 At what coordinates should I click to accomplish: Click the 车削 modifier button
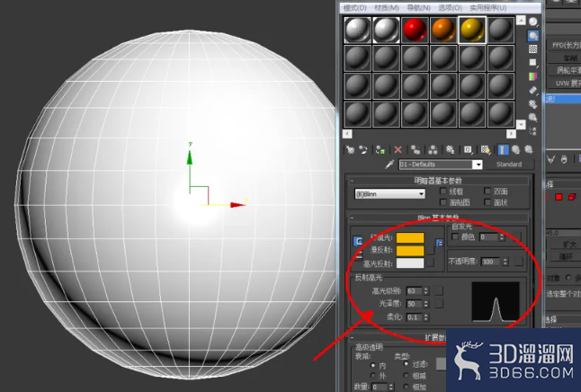pyautogui.click(x=564, y=58)
